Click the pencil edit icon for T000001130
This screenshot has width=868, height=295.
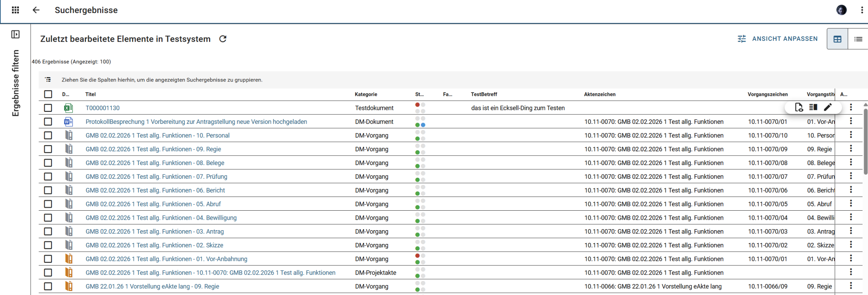828,108
